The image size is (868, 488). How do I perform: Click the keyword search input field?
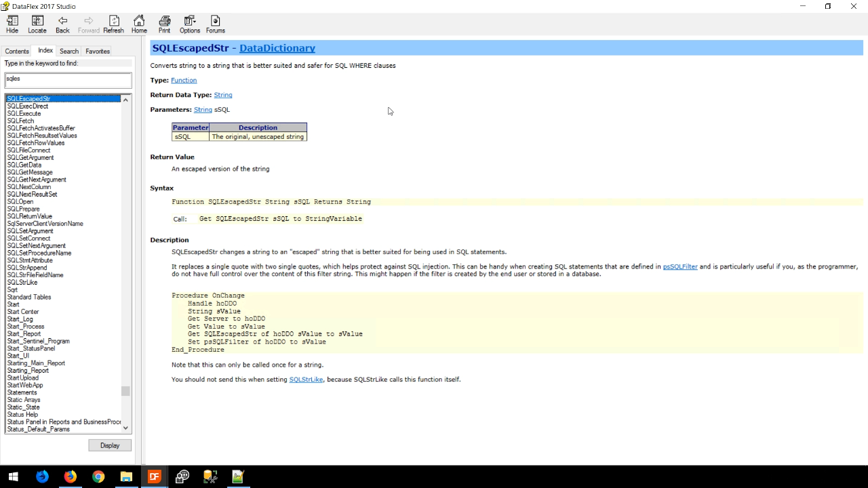[x=68, y=79]
